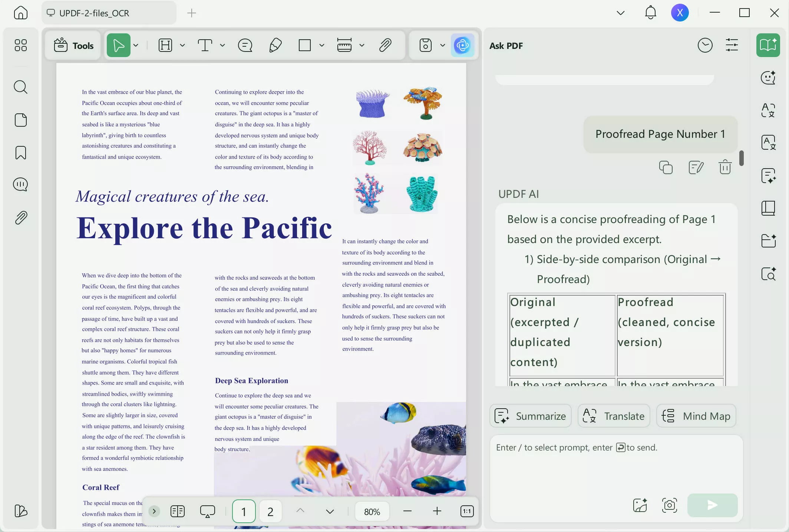
Task: Open document search in the left sidebar
Action: click(x=20, y=87)
